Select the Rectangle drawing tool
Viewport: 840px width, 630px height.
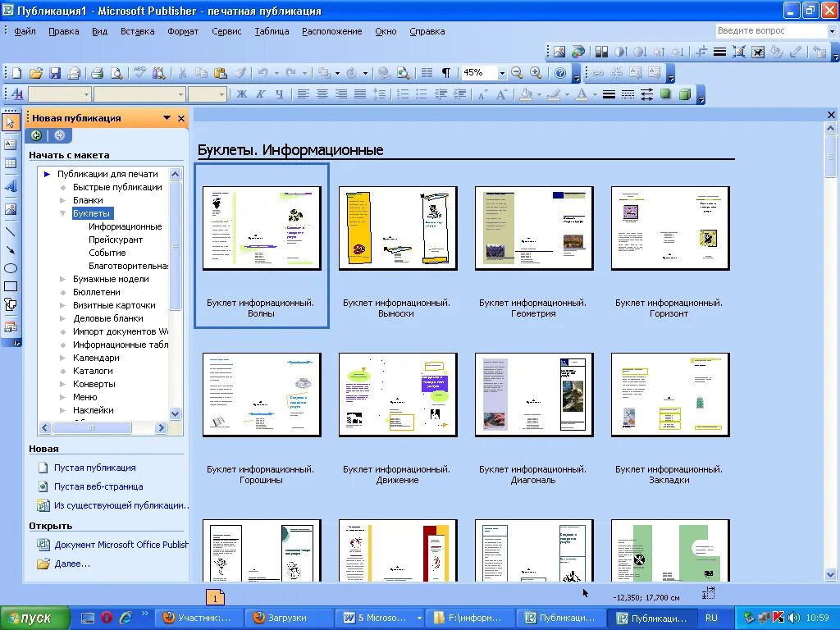[x=10, y=286]
